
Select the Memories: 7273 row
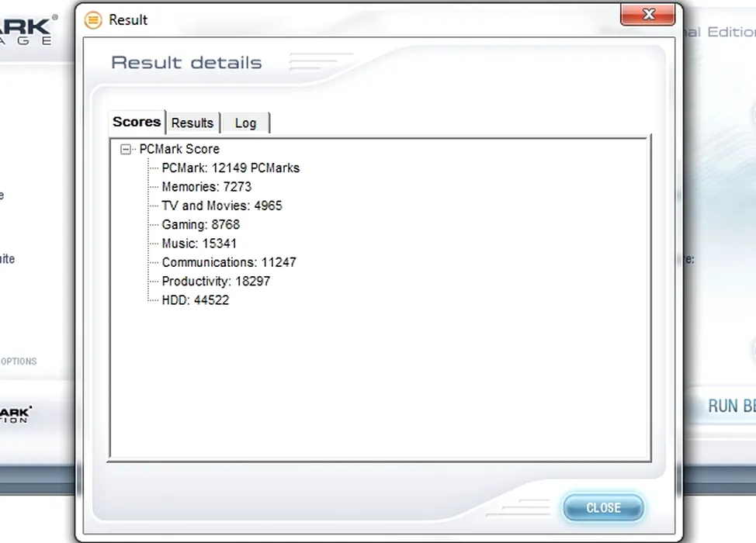point(206,186)
